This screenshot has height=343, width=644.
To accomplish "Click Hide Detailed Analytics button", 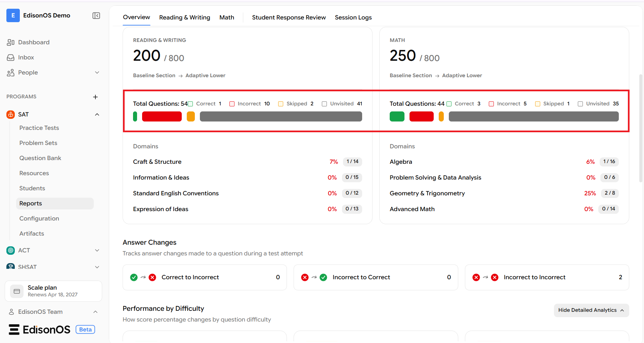I will 591,310.
